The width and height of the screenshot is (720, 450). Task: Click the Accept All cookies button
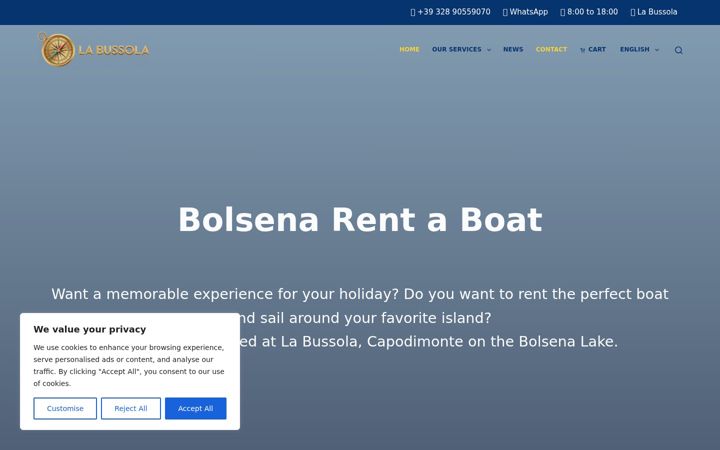pos(196,408)
